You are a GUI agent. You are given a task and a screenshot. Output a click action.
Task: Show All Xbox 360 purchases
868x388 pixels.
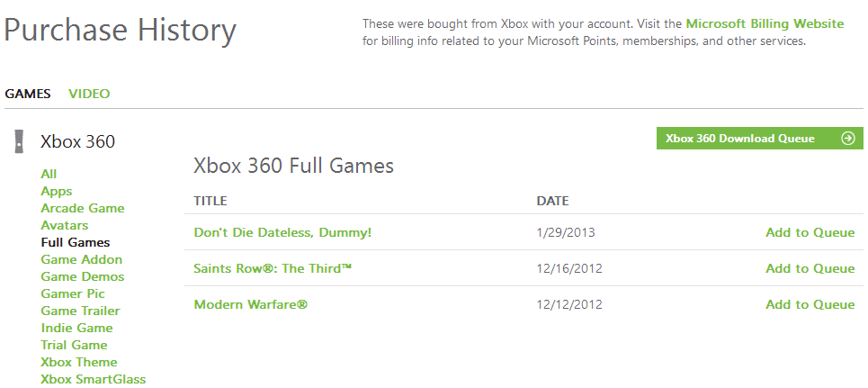point(49,174)
